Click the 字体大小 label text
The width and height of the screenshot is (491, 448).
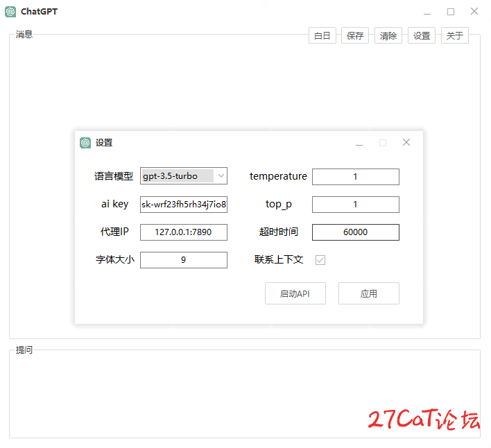point(115,259)
